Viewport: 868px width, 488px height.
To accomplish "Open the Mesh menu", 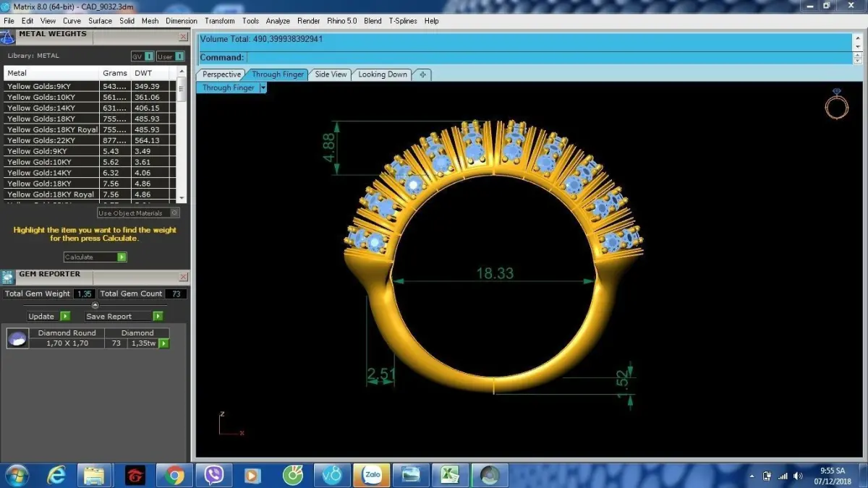I will pyautogui.click(x=150, y=21).
